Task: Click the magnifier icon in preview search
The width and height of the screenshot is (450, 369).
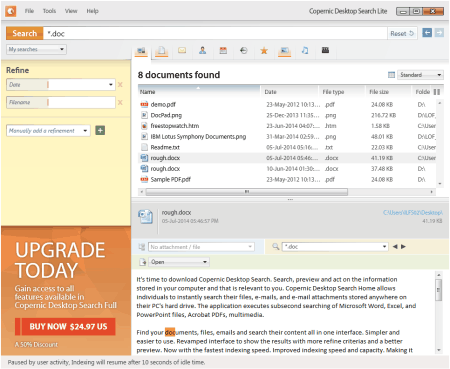Action: tap(275, 247)
